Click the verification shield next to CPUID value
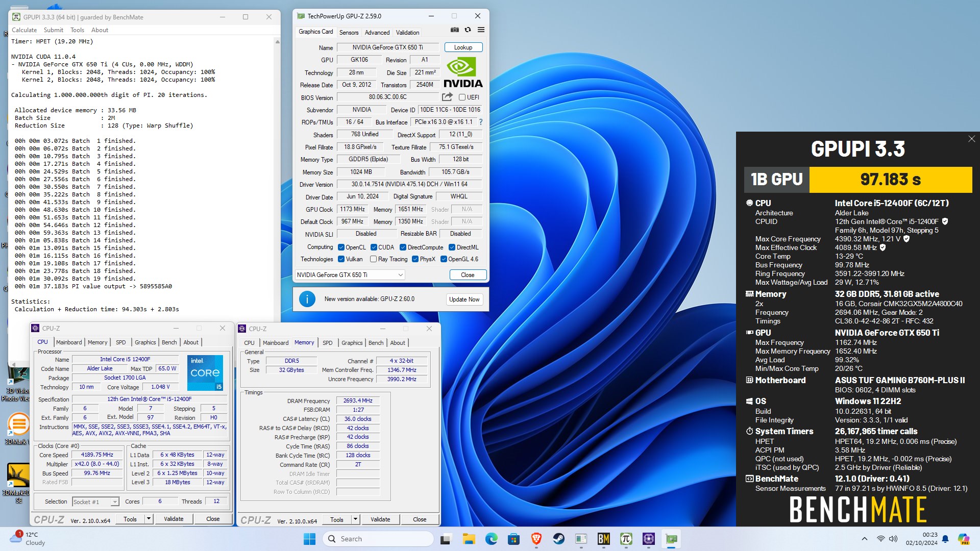The height and width of the screenshot is (551, 980). click(945, 221)
